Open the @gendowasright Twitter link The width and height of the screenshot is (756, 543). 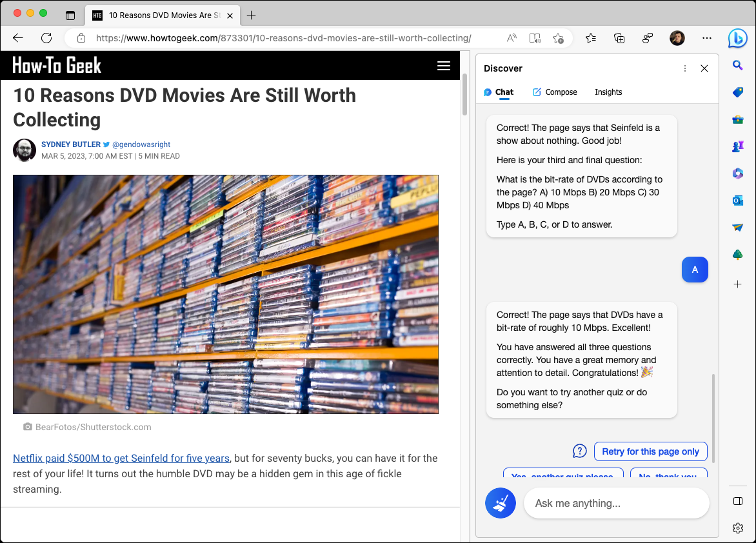click(x=141, y=144)
